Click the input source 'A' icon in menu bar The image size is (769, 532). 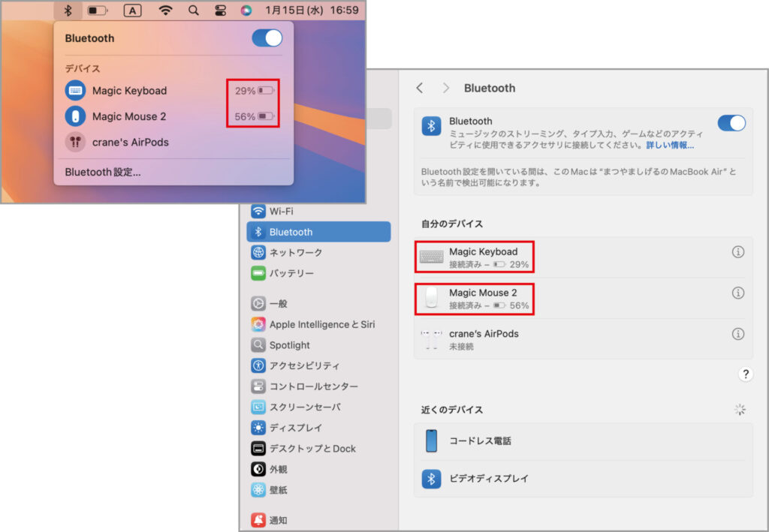point(132,11)
